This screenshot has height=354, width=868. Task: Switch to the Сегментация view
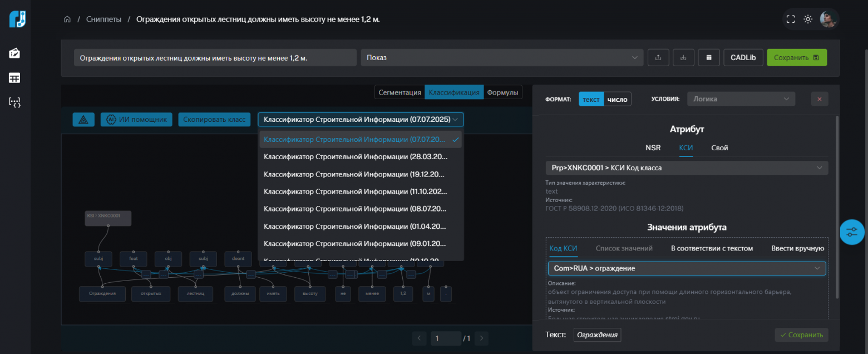click(400, 92)
